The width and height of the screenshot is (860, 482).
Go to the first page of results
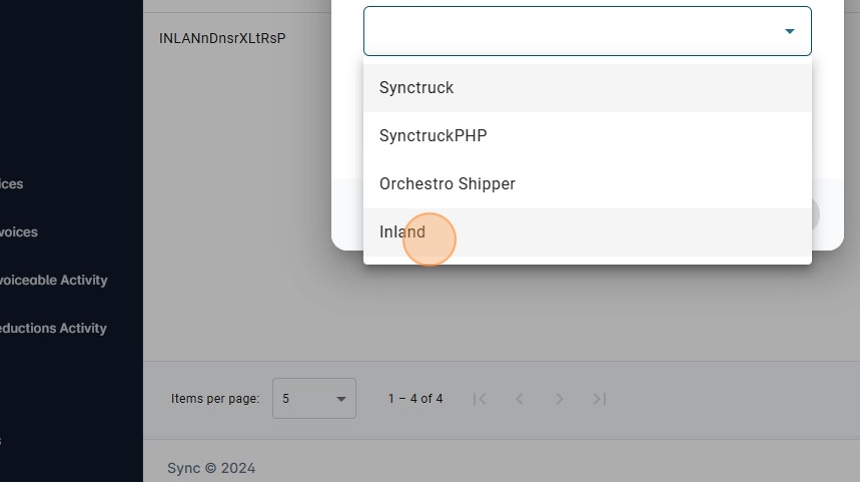[x=480, y=399]
